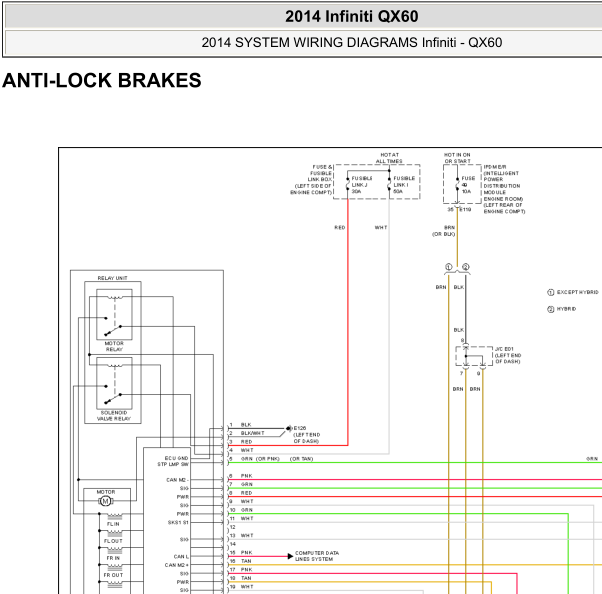602x594 pixels.
Task: Click the "CAN M2 -" terminal label
Action: click(177, 480)
